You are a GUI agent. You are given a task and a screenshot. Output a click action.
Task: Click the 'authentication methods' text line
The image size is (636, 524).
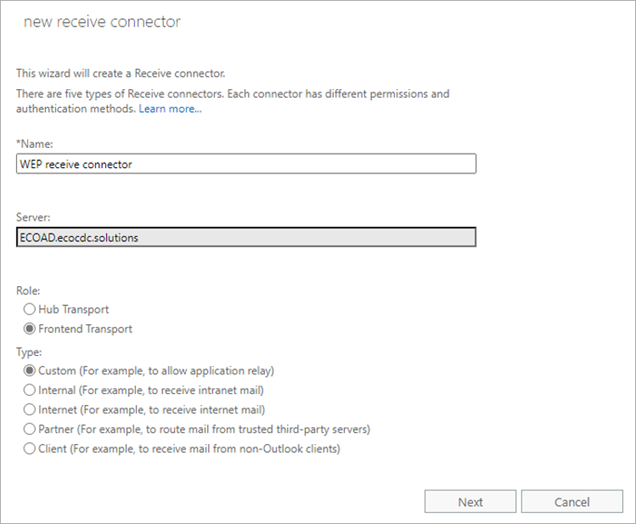[x=76, y=107]
